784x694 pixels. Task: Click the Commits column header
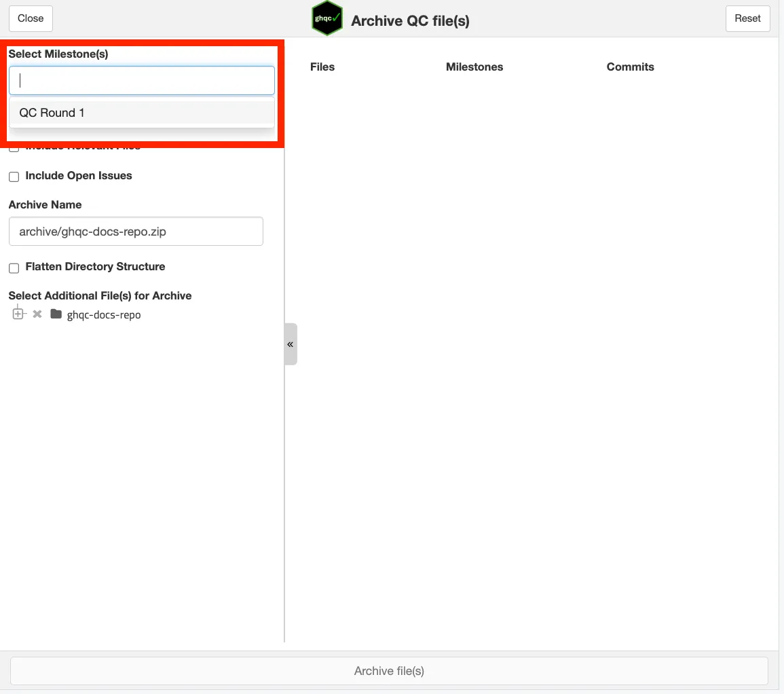(630, 67)
